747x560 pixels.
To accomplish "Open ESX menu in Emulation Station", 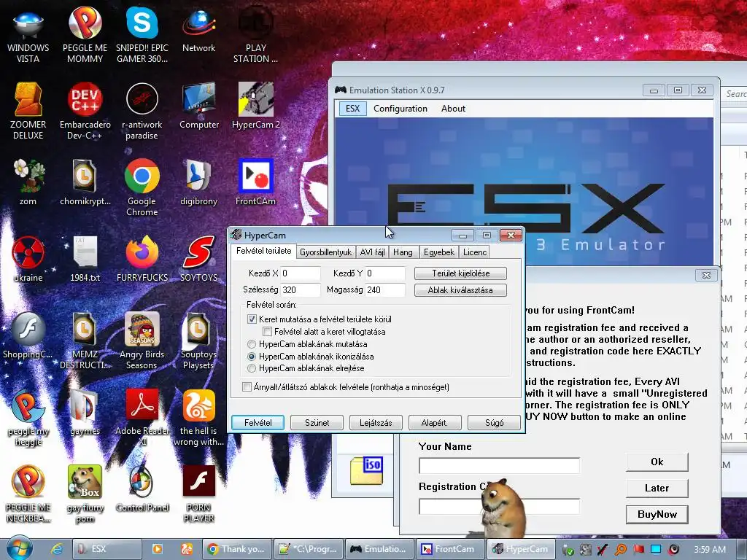I will (352, 109).
